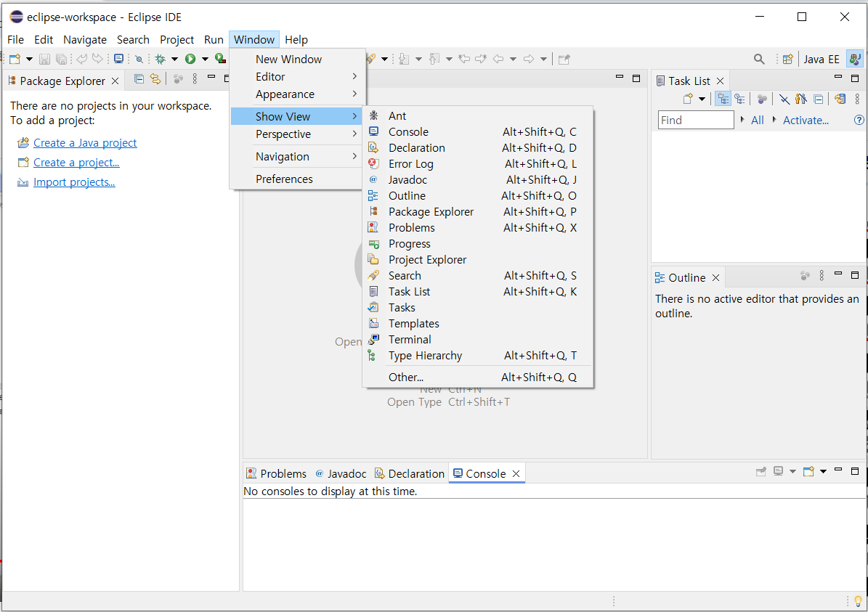Click Collapse All icon in Task List

818,99
